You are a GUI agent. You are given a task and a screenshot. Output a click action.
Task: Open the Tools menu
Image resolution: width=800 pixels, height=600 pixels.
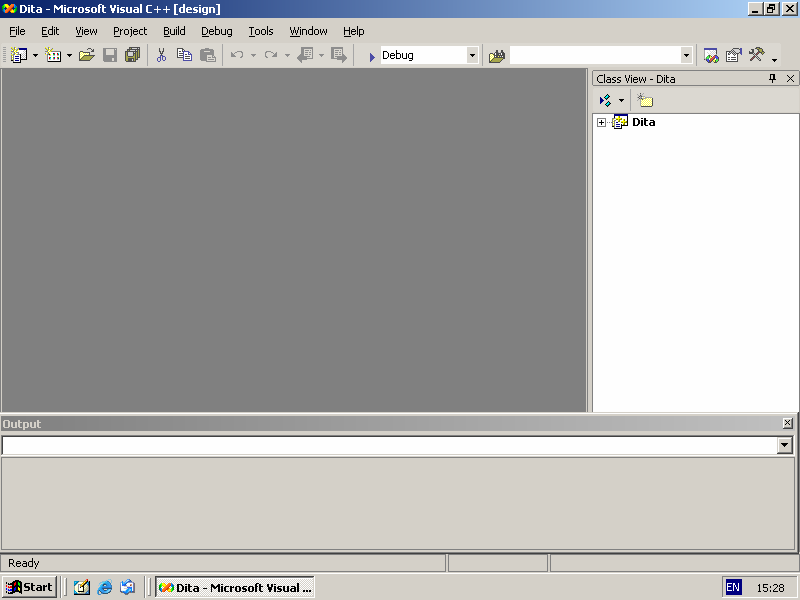coord(261,31)
